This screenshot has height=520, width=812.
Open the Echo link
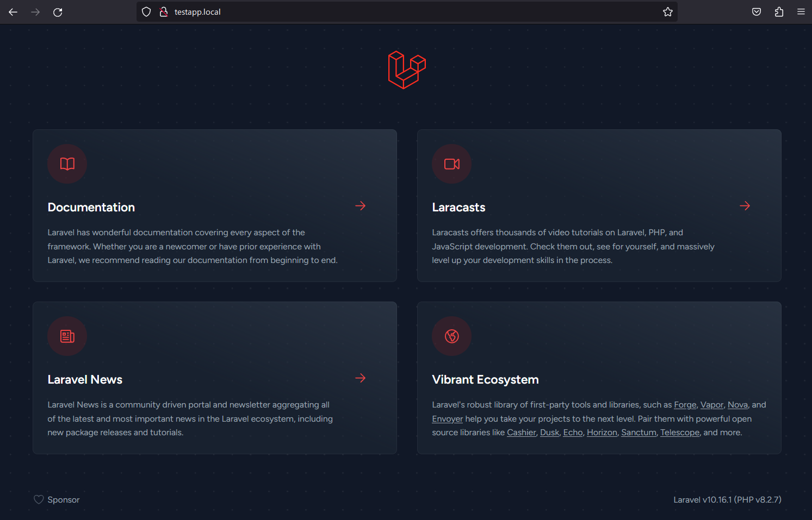click(x=573, y=433)
